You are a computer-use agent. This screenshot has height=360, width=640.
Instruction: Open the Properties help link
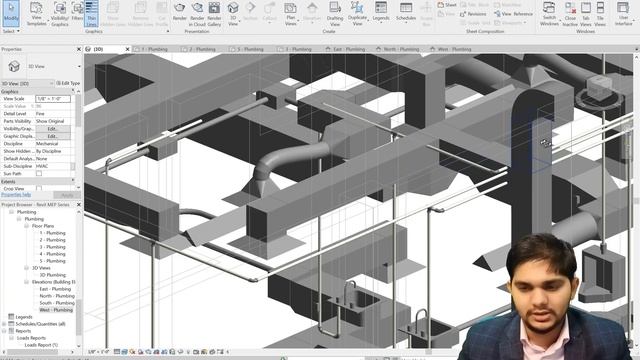(x=16, y=195)
